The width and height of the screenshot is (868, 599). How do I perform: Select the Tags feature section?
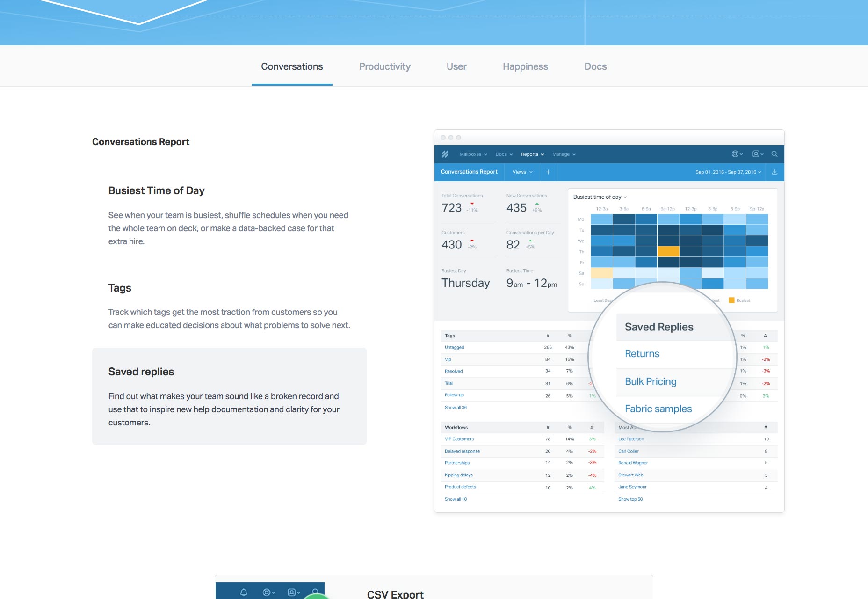(x=229, y=306)
